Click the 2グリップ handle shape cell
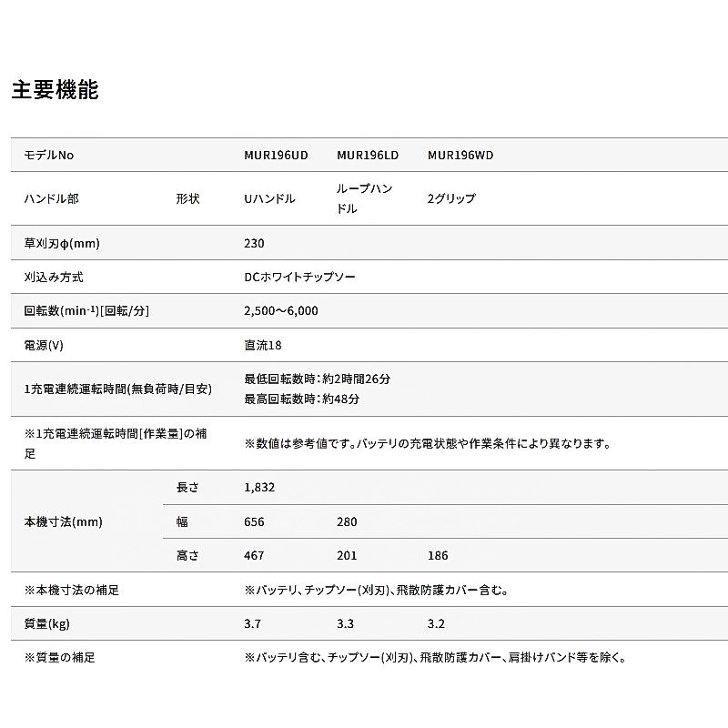 [x=451, y=198]
